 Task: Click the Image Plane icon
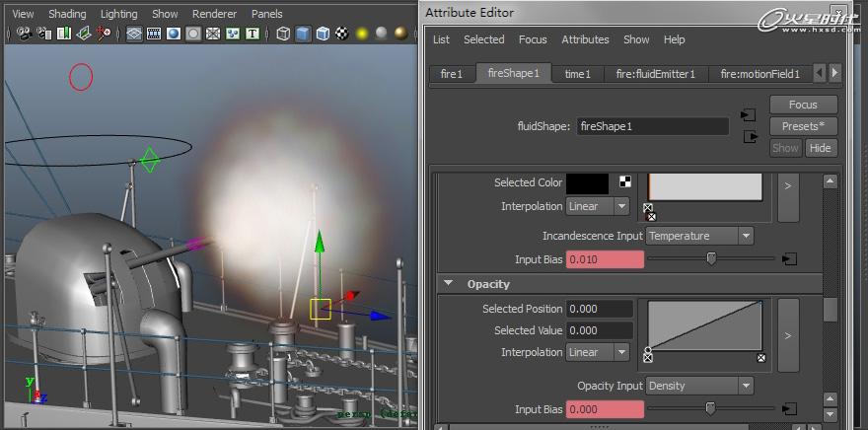84,35
